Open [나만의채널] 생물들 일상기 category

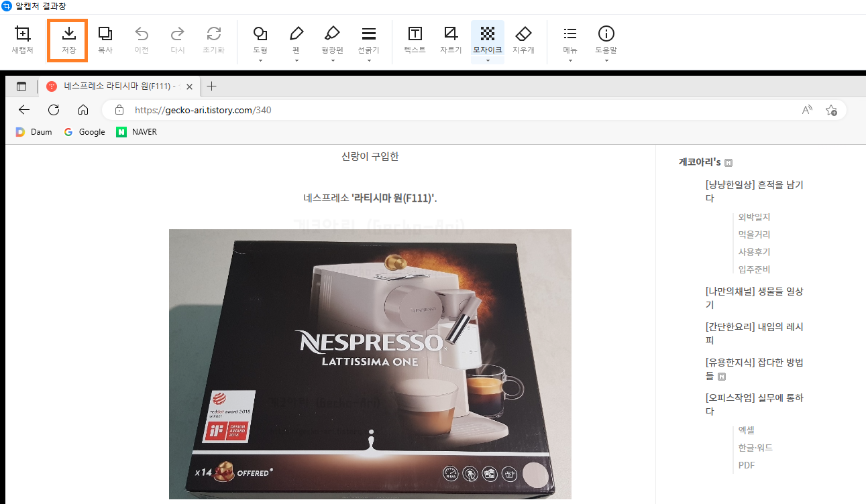755,298
